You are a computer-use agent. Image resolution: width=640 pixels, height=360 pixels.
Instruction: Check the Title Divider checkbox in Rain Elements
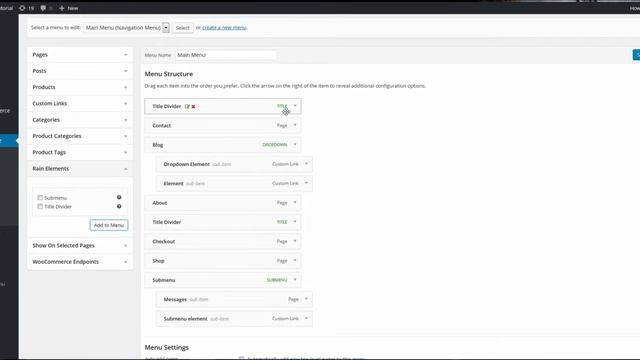point(40,207)
